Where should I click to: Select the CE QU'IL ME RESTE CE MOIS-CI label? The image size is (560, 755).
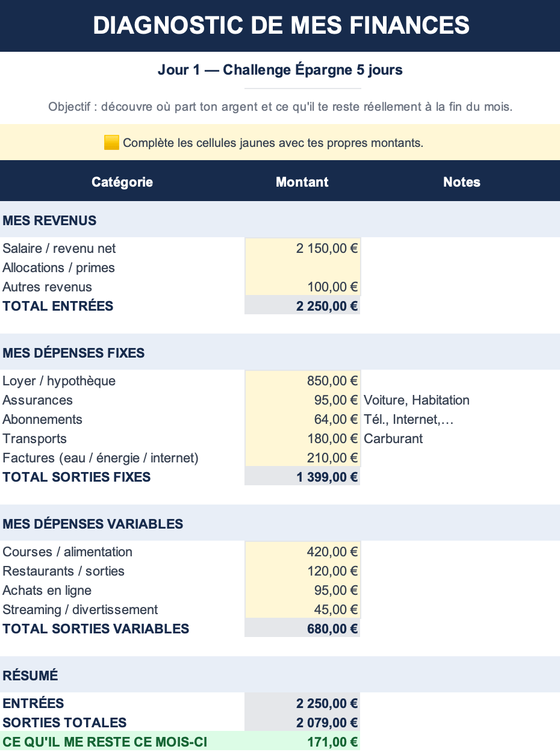click(105, 742)
